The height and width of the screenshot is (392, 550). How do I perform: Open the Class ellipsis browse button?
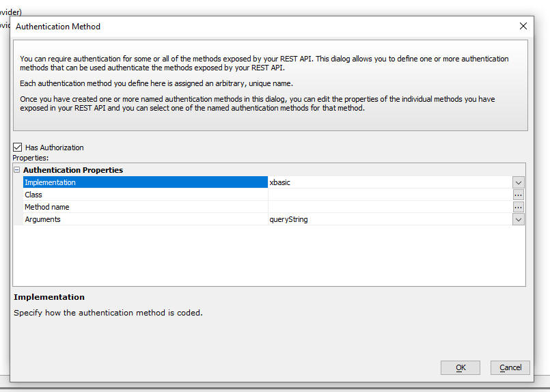tap(518, 195)
